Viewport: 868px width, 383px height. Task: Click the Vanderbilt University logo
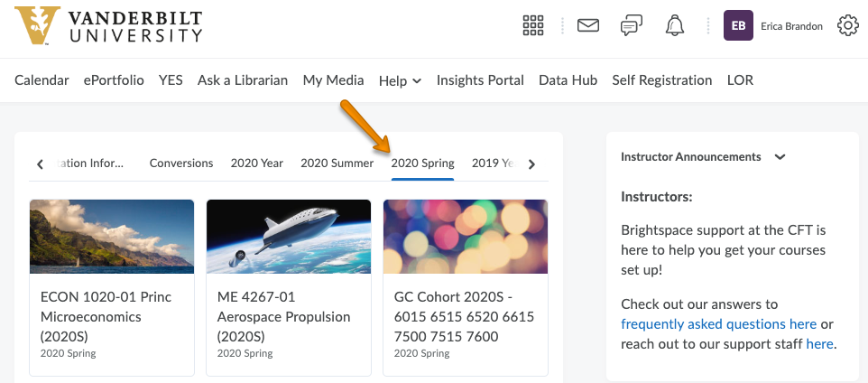pos(108,26)
